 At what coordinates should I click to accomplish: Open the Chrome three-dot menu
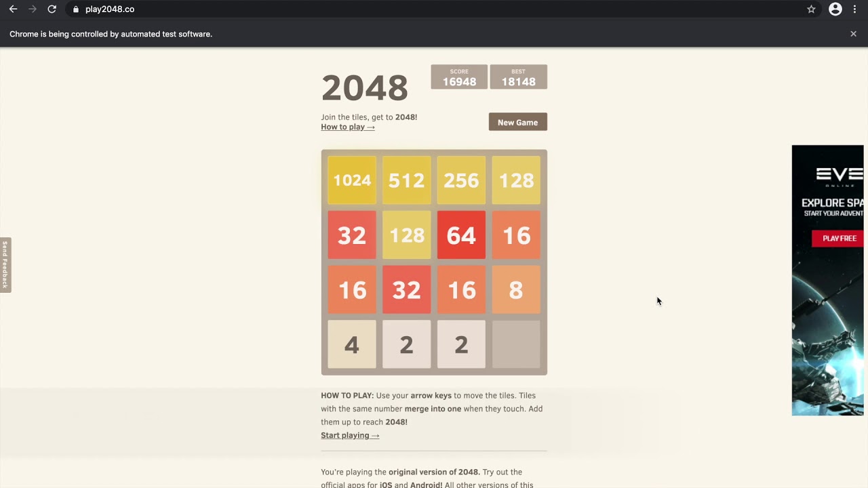click(x=854, y=9)
